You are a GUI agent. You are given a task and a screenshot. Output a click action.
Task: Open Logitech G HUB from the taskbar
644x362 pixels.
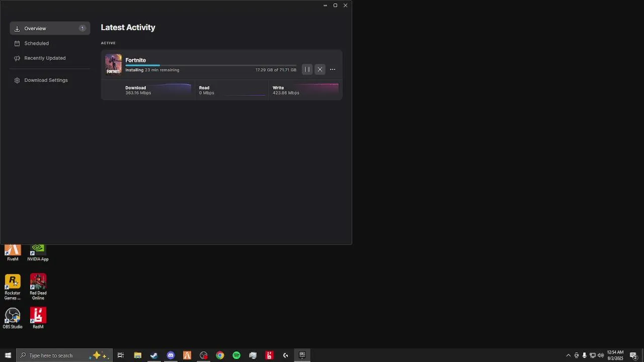tap(286, 355)
